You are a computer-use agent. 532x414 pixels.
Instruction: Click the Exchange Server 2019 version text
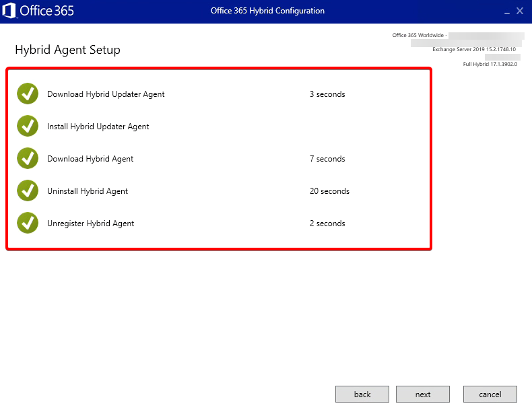click(x=473, y=49)
